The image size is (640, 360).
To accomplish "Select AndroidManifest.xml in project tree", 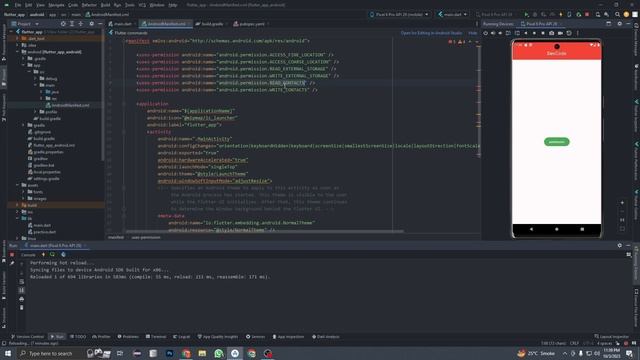I will [x=67, y=105].
